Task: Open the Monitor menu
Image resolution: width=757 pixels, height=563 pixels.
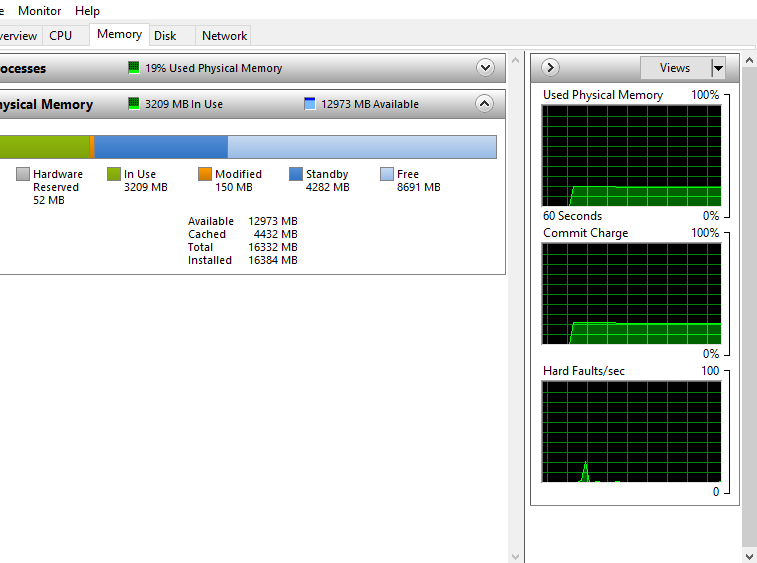Action: (40, 11)
